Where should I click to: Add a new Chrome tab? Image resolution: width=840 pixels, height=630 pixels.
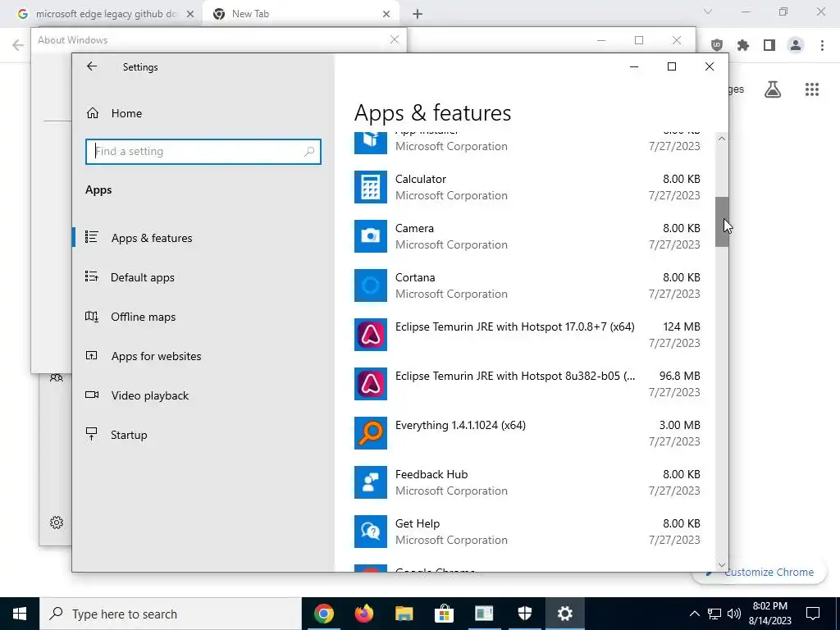tap(418, 14)
